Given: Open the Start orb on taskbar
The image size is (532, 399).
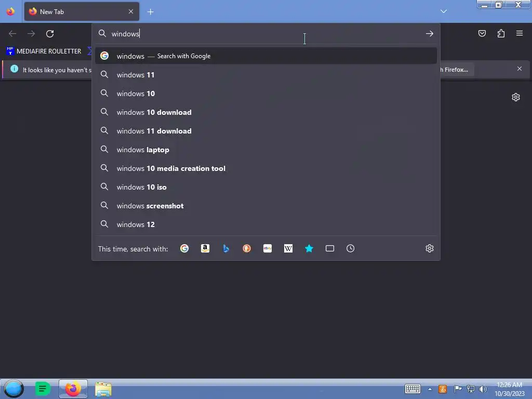Looking at the screenshot, I should [x=14, y=389].
